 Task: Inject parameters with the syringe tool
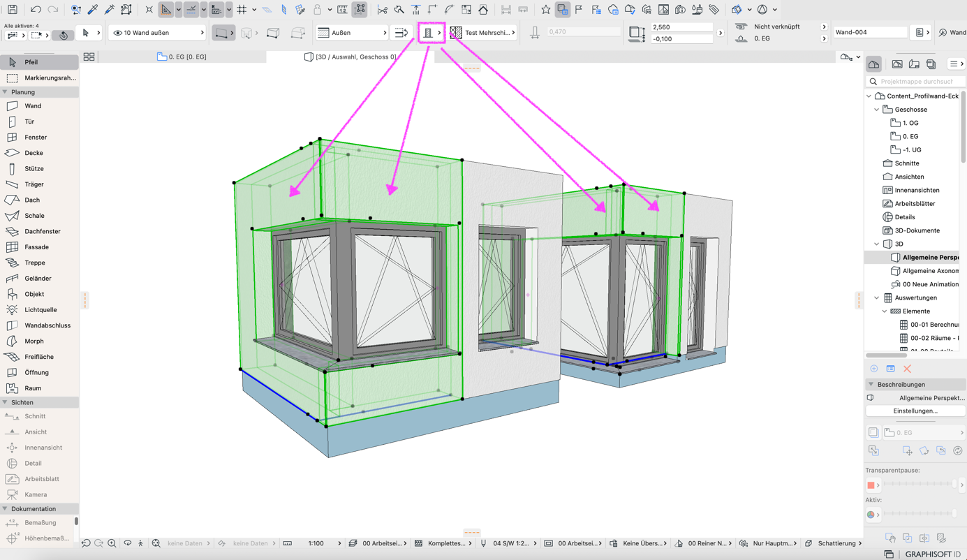pos(110,10)
